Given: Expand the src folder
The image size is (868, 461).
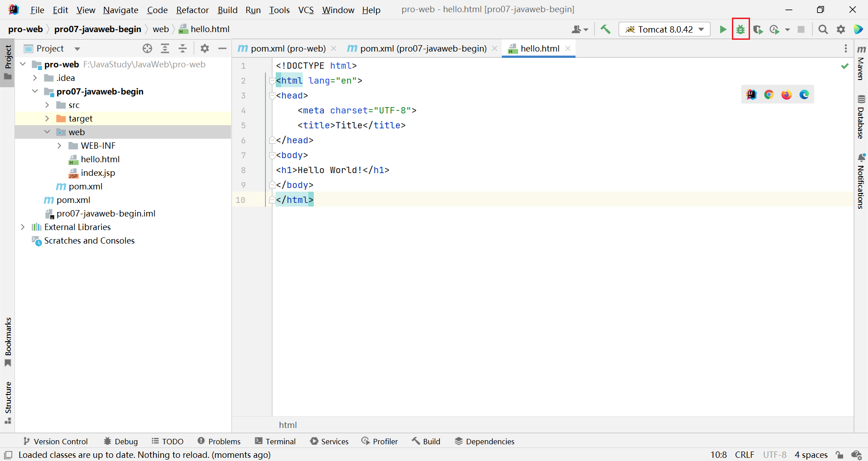Looking at the screenshot, I should tap(47, 105).
